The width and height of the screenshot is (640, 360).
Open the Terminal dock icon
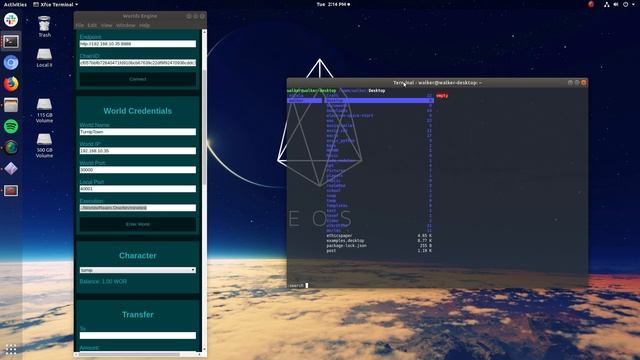[x=11, y=41]
